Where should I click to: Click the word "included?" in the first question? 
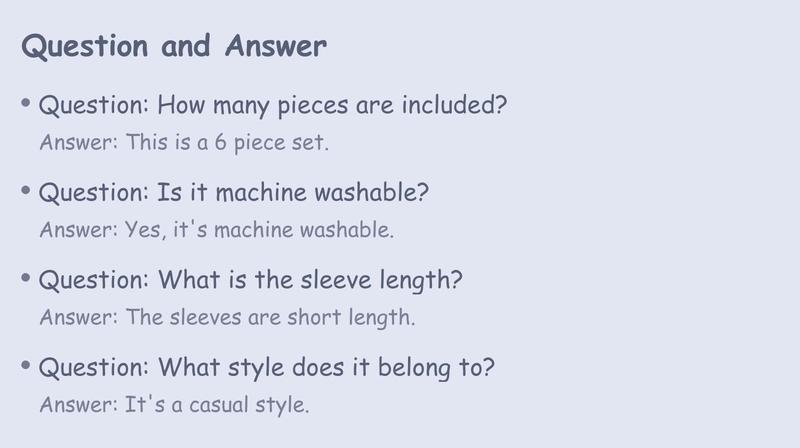coord(455,105)
